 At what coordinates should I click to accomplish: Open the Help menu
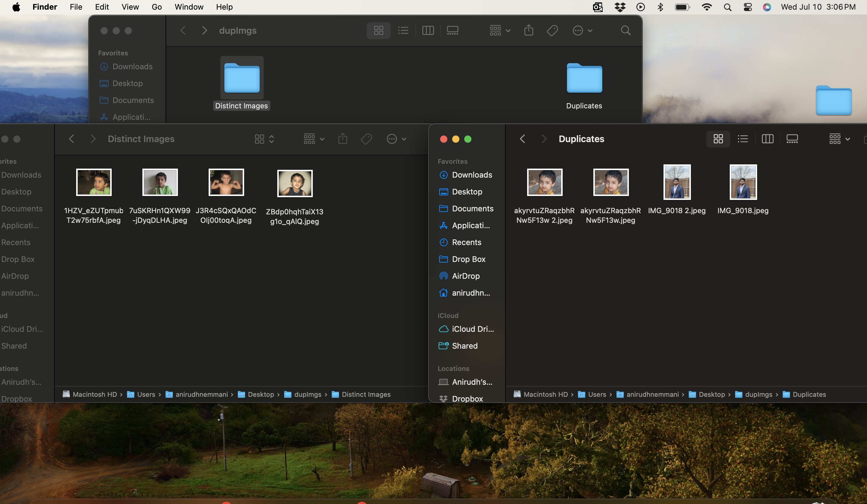point(224,7)
